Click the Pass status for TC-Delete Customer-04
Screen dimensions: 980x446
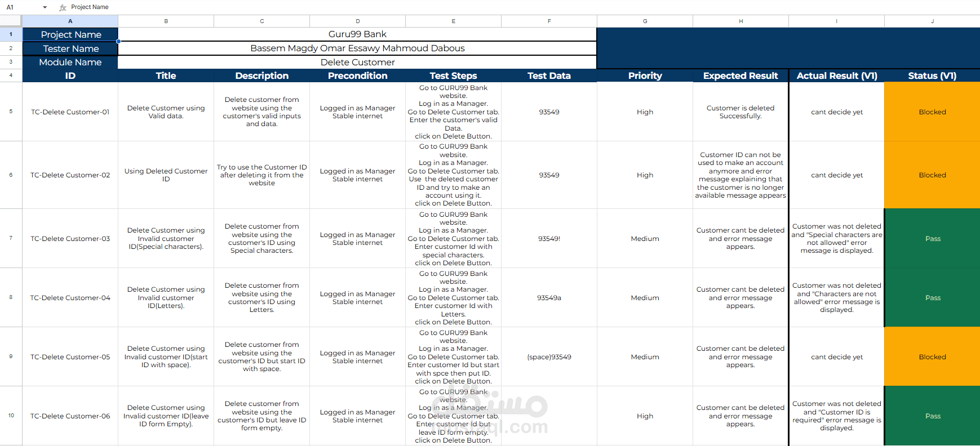coord(933,297)
